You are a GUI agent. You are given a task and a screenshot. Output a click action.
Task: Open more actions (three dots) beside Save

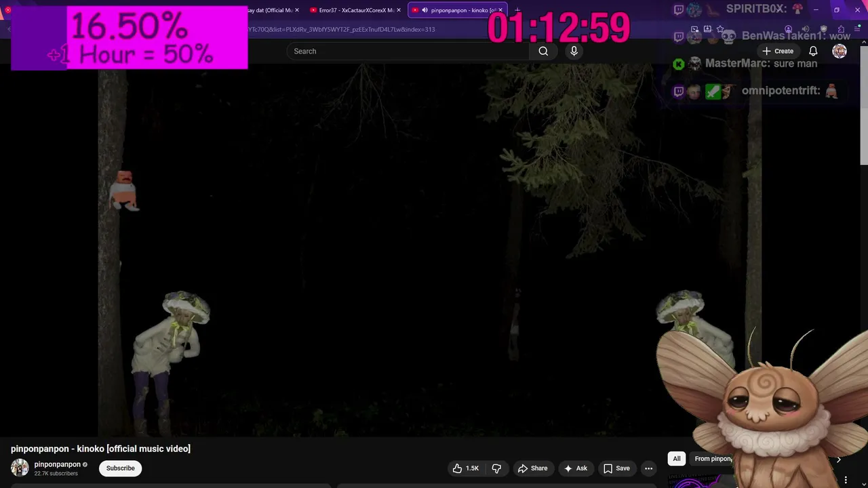(648, 468)
